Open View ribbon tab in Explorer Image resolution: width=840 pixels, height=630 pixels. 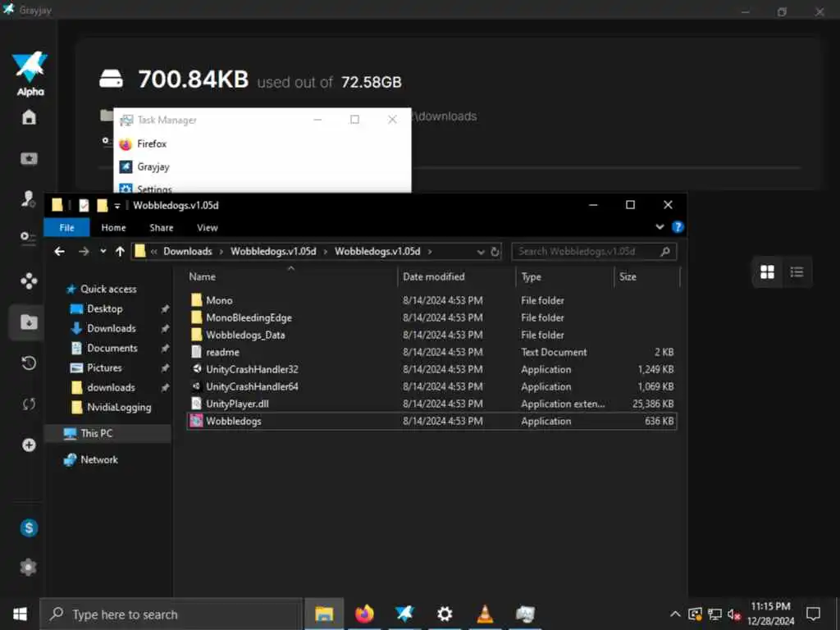[208, 228]
